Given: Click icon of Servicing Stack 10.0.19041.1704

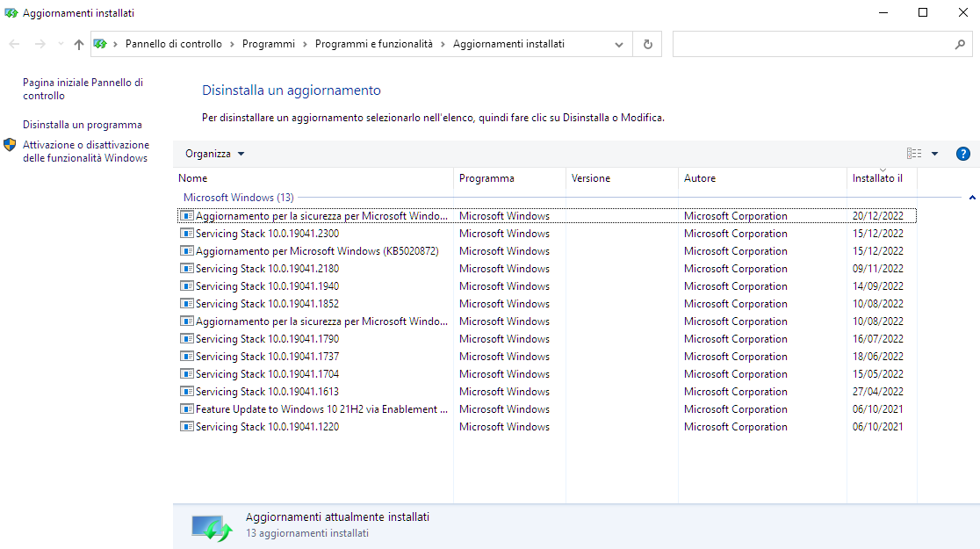Looking at the screenshot, I should pos(186,373).
